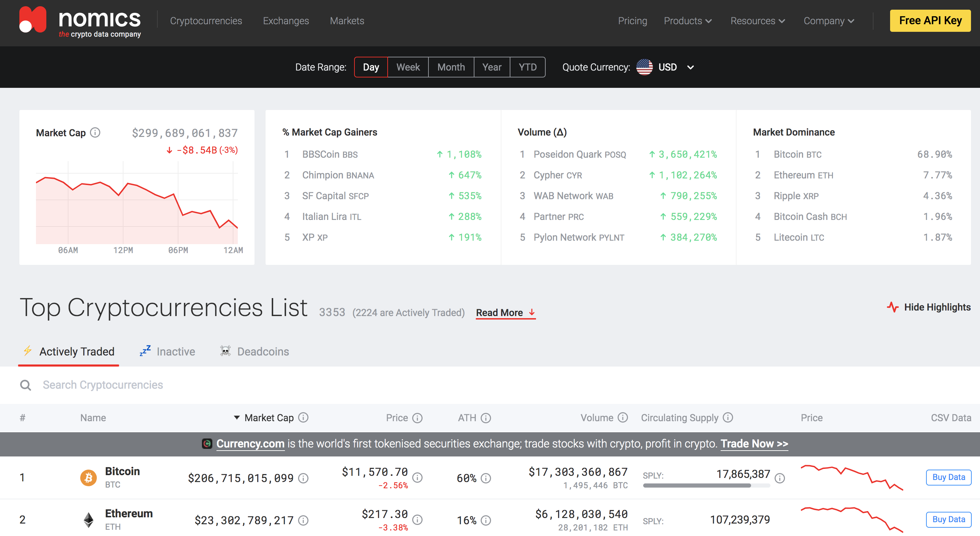Open the Ethereum price sparkline chart

point(852,520)
